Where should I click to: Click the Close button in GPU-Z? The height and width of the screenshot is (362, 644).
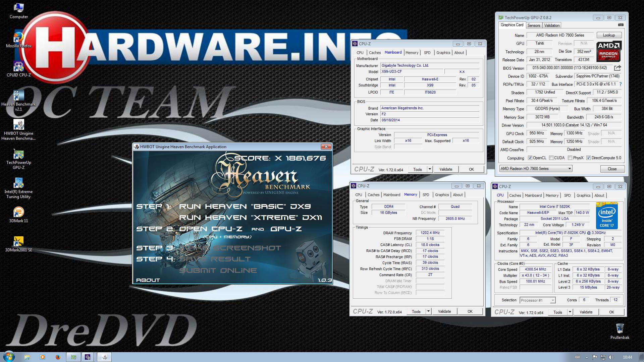coord(612,169)
